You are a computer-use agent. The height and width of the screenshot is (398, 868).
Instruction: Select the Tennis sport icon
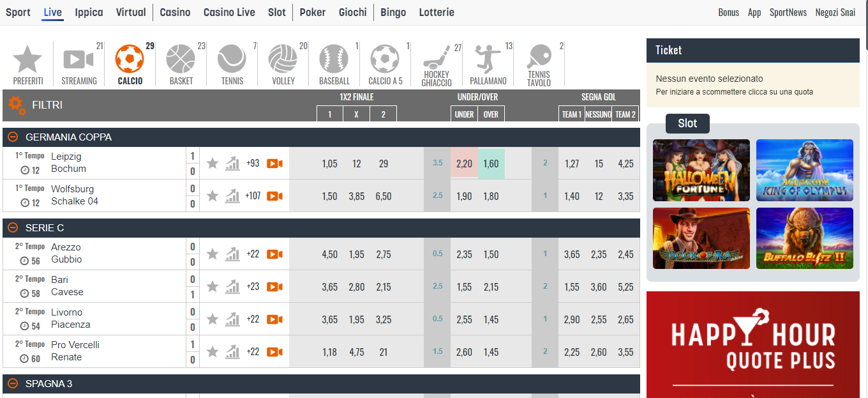pos(232,61)
